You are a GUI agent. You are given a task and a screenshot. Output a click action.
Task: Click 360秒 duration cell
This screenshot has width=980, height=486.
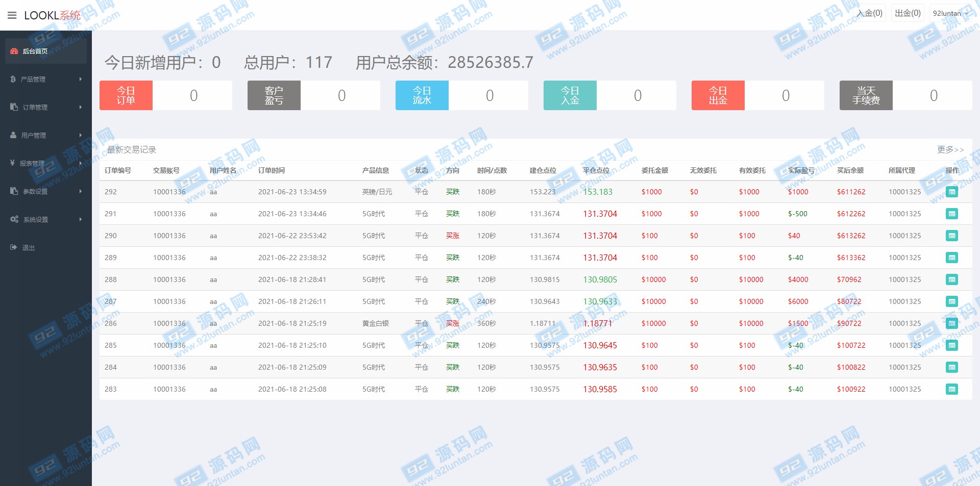coord(486,323)
